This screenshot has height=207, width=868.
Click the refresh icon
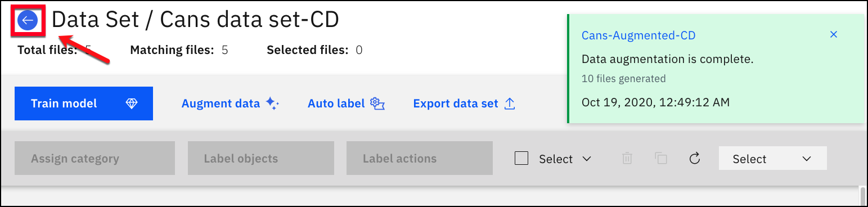coord(695,159)
